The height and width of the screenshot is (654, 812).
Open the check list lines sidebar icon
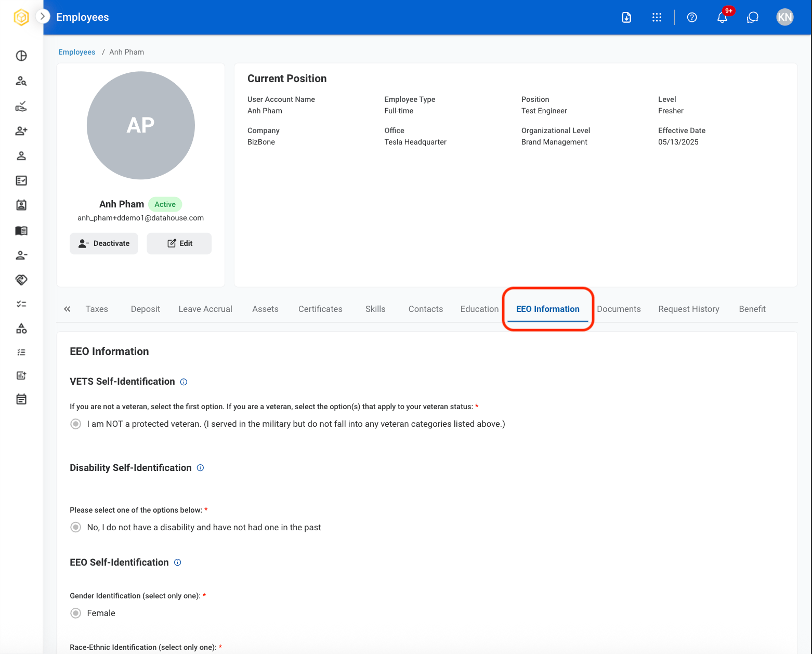[x=21, y=304]
